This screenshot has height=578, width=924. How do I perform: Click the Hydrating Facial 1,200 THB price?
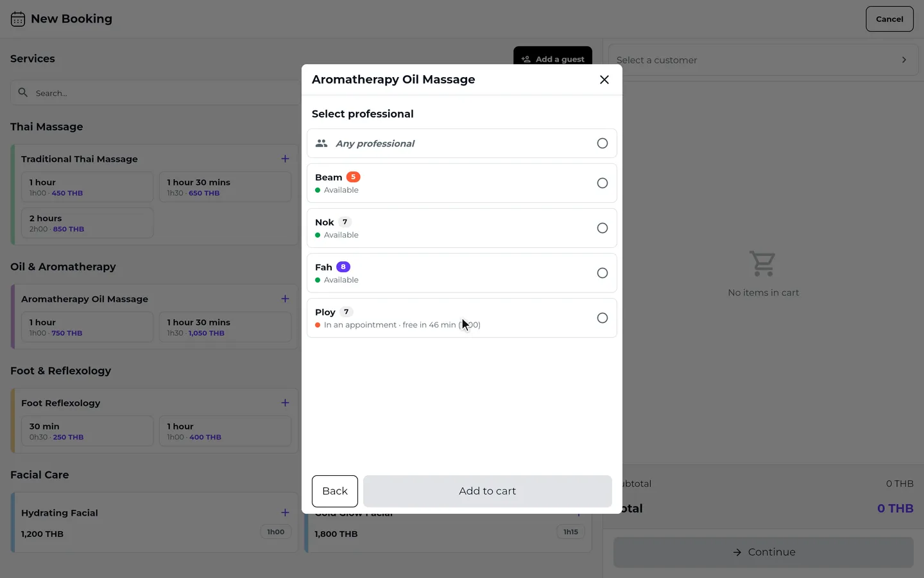(x=42, y=534)
